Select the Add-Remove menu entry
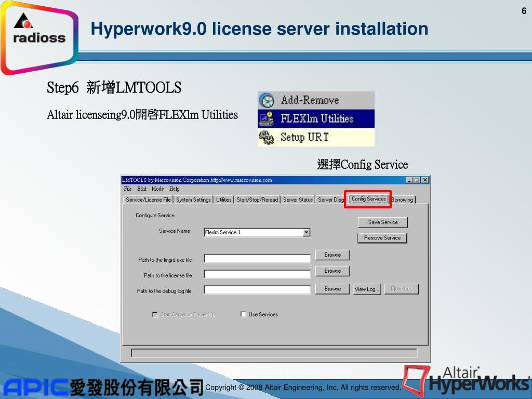The height and width of the screenshot is (399, 532). (316, 100)
